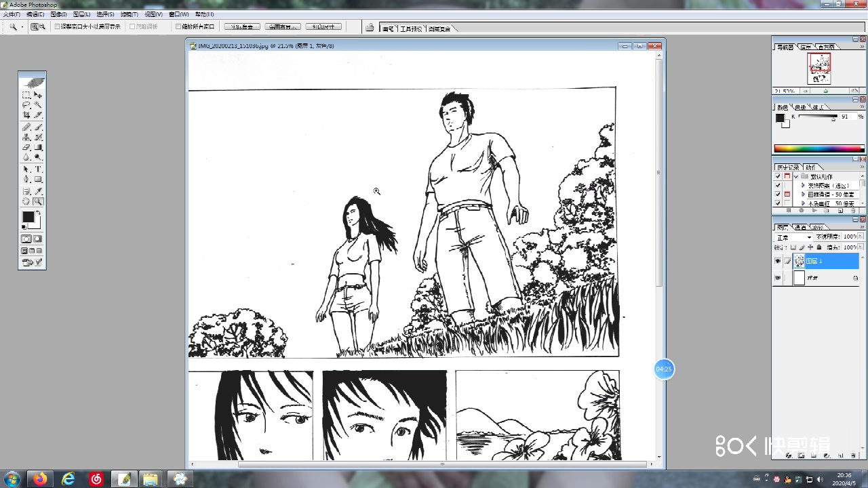Enable the 缩放所有窗口 checkbox in options bar

click(178, 26)
